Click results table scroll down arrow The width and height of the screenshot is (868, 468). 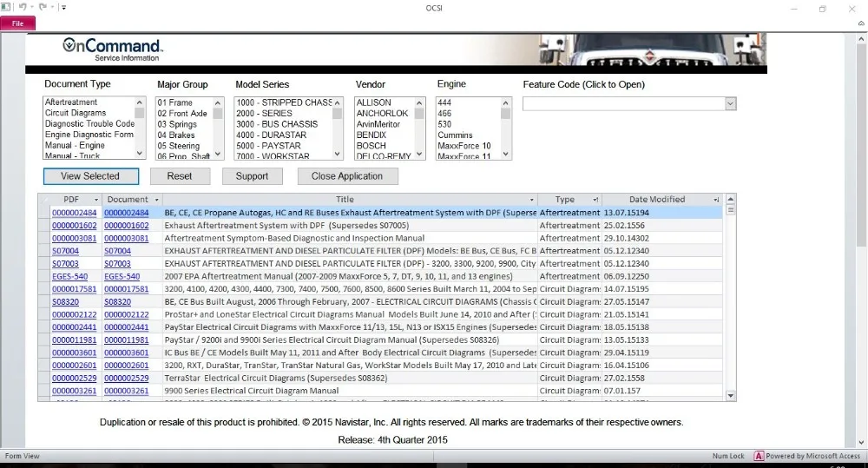click(730, 395)
